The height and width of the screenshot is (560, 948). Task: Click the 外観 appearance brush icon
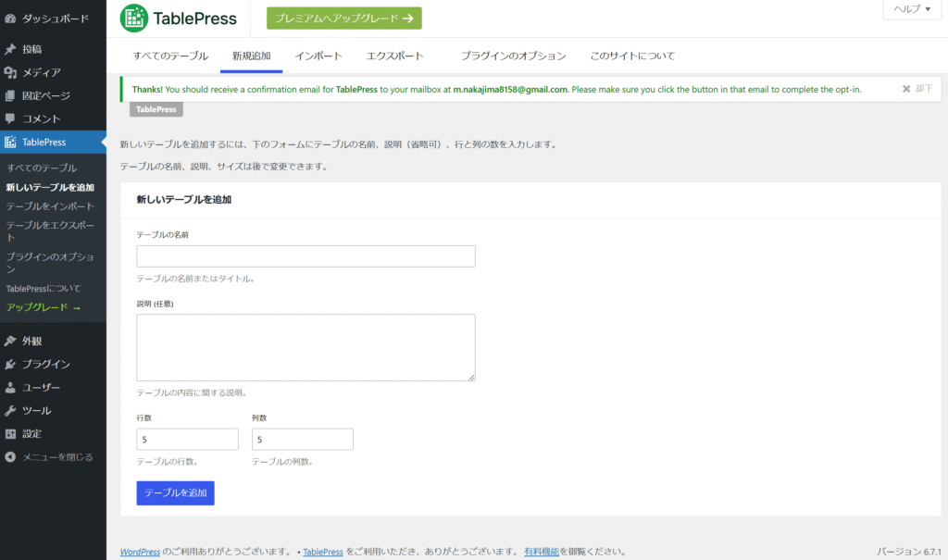click(x=10, y=341)
